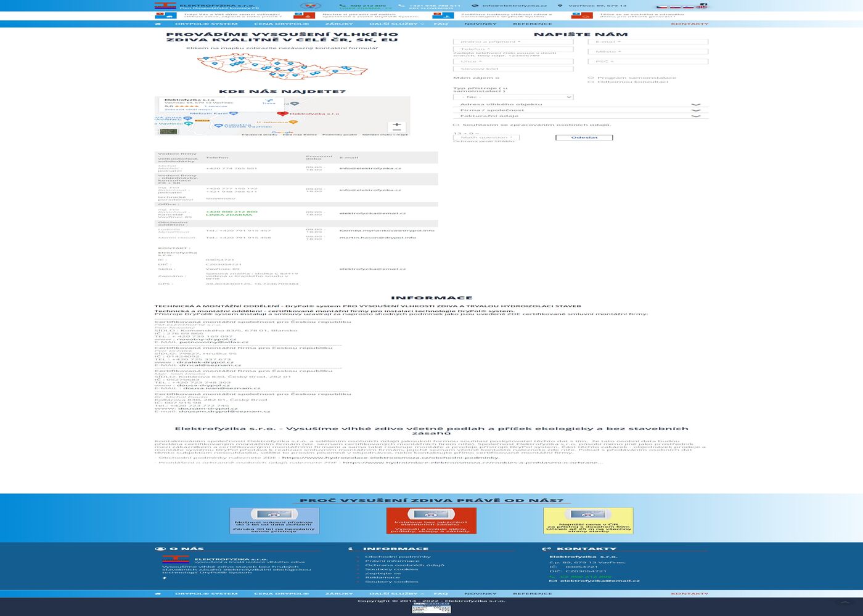The height and width of the screenshot is (616, 863).
Task: Click the scroll-to-top arrow at the bottom right
Action: (845, 602)
